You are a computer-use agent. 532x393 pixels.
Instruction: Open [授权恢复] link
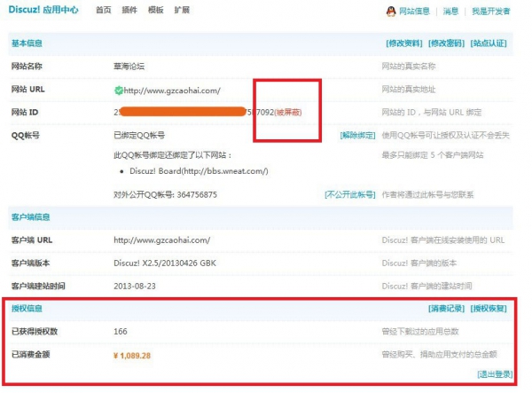489,309
